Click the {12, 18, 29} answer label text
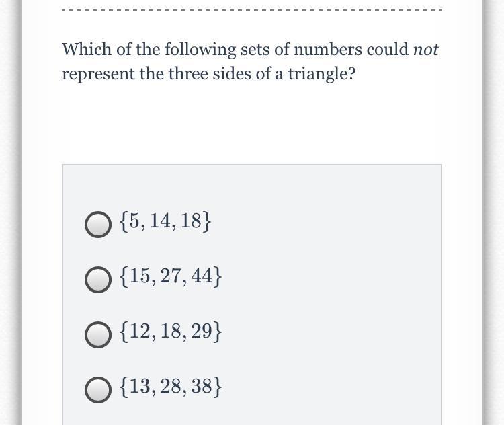 (171, 332)
